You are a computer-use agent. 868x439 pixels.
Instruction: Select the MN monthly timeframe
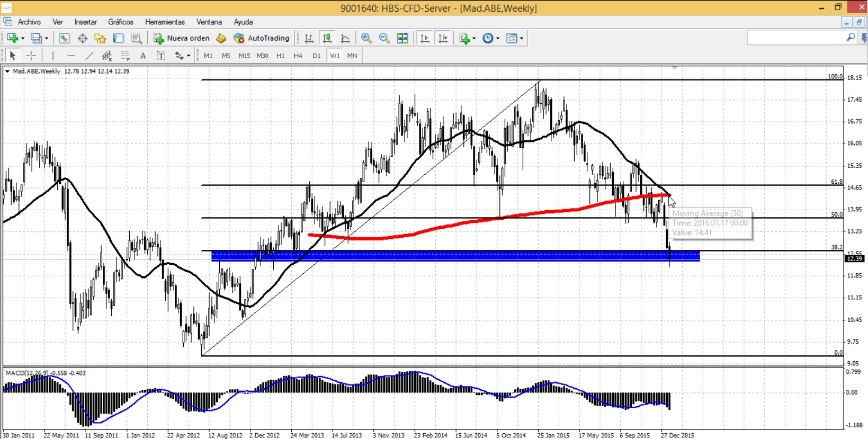tap(352, 56)
